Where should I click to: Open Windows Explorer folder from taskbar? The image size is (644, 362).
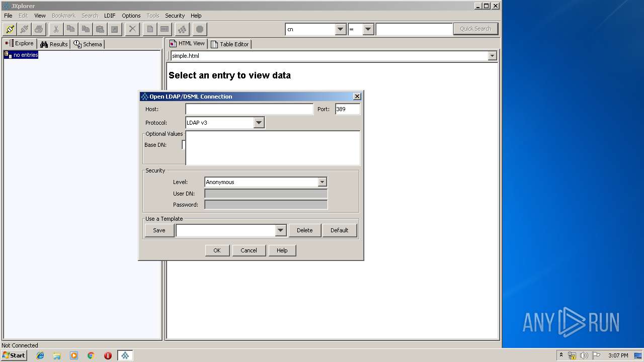click(x=57, y=355)
